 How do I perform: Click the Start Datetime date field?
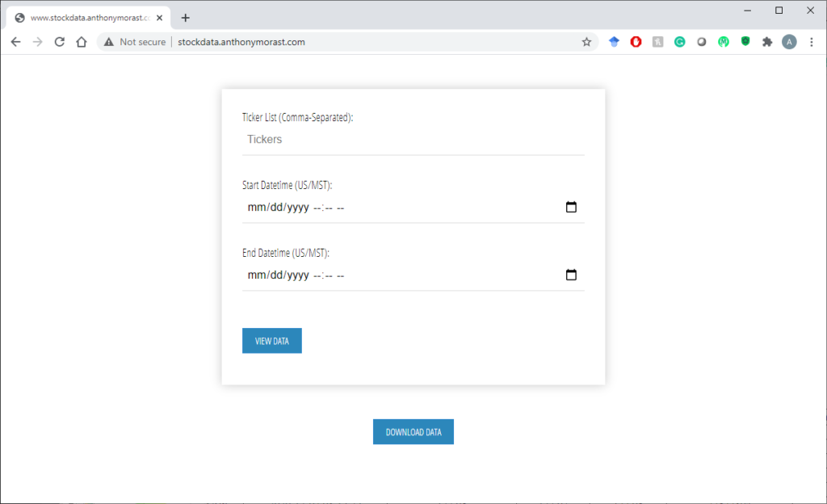click(413, 208)
